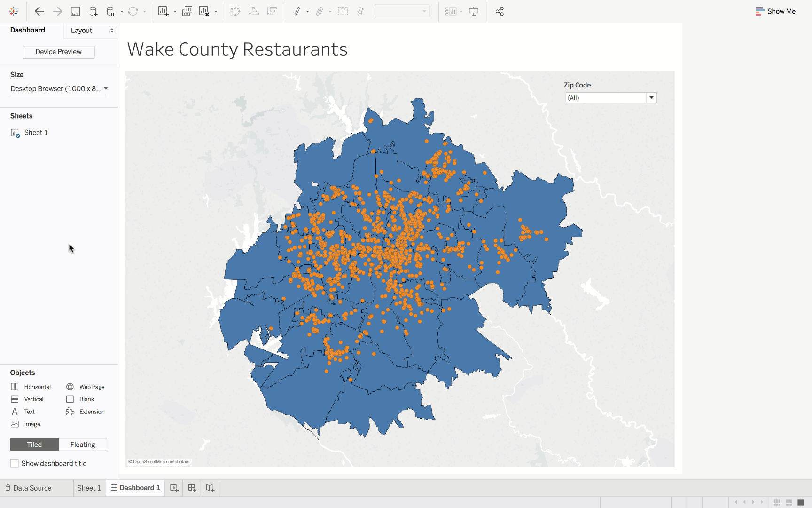This screenshot has height=508, width=812.
Task: Open the Show Me panel
Action: coord(775,11)
